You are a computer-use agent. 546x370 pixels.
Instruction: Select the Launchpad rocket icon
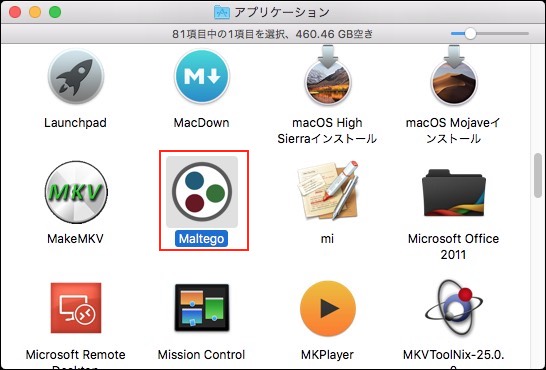click(76, 77)
